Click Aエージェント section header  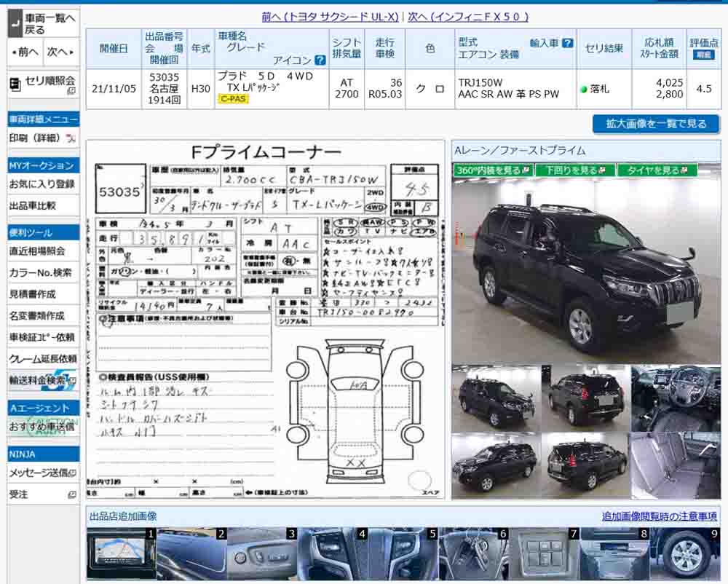tap(44, 408)
